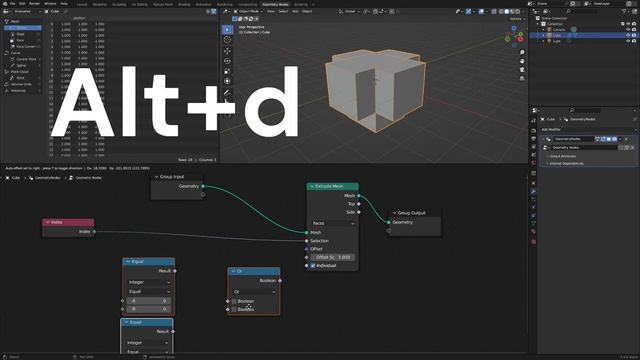The height and width of the screenshot is (360, 640).
Task: Select the Cube row in outliner
Action: click(x=584, y=36)
